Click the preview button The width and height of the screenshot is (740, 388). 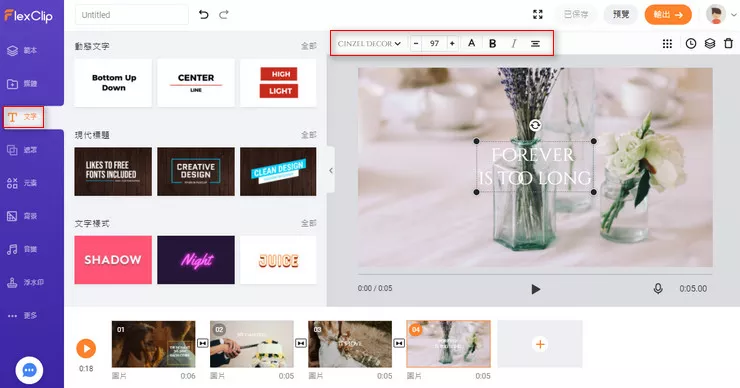click(x=621, y=15)
